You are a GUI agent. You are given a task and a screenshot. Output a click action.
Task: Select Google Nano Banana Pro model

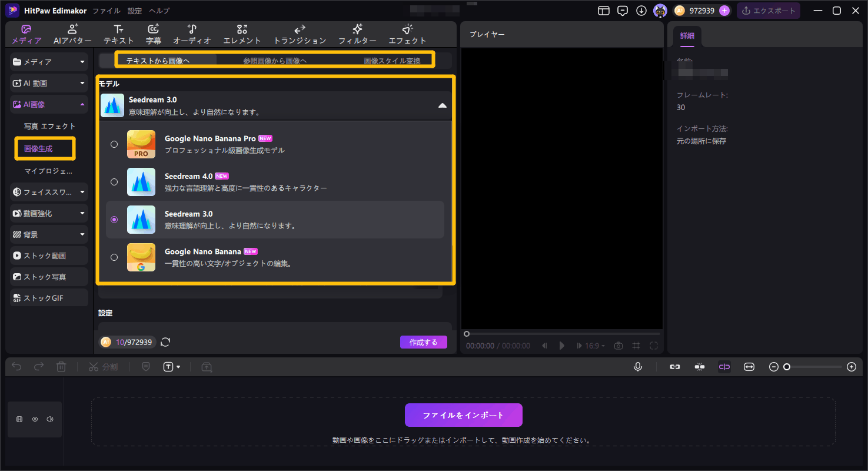point(114,144)
